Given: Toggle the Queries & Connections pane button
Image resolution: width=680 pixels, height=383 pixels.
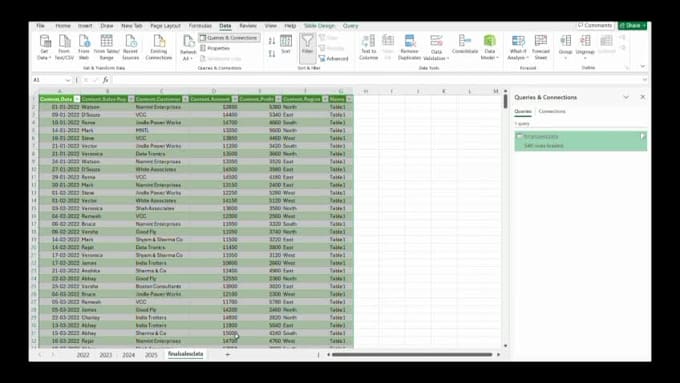Looking at the screenshot, I should click(229, 38).
